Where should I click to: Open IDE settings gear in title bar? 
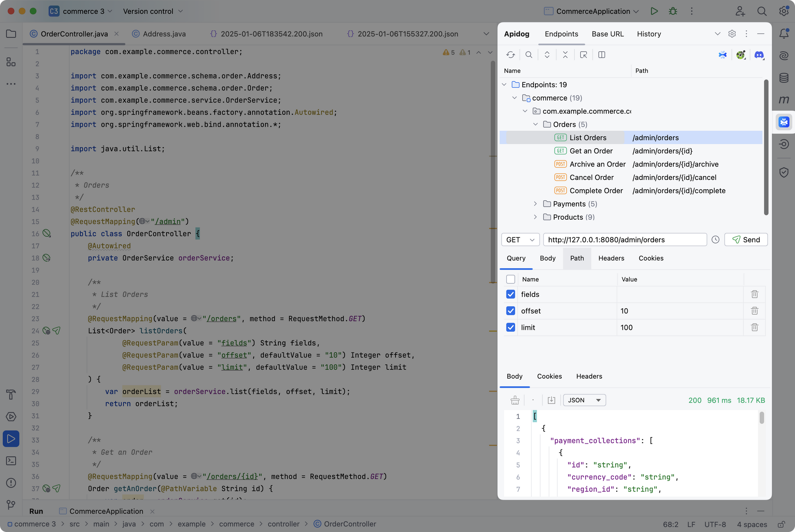[x=784, y=11]
